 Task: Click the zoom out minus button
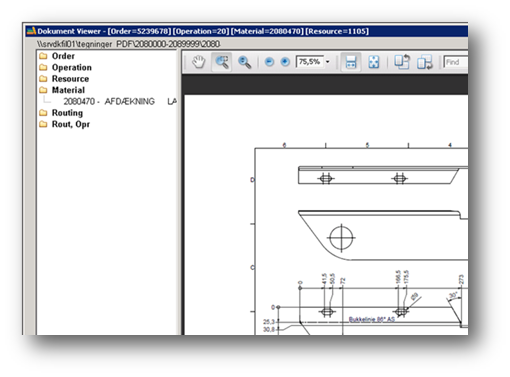pos(269,62)
